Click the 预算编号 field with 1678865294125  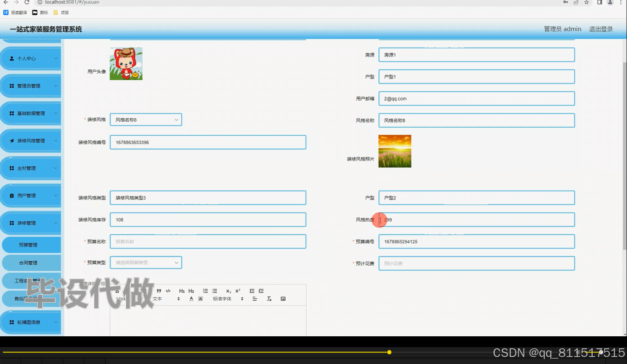click(476, 242)
